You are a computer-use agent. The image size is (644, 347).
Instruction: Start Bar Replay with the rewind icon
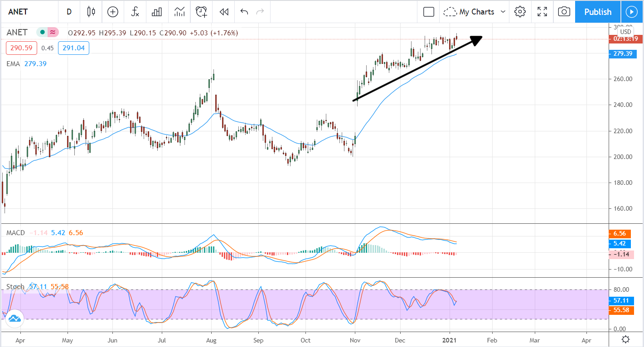[223, 12]
